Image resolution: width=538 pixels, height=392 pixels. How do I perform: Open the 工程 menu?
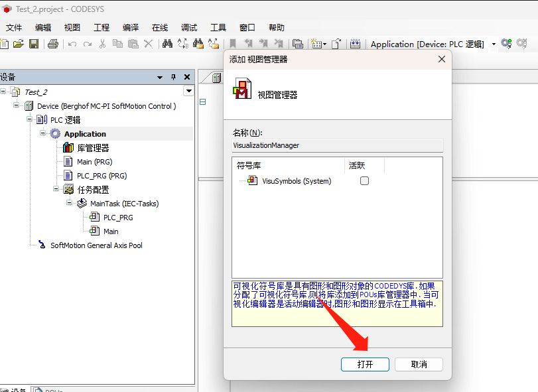tap(101, 27)
